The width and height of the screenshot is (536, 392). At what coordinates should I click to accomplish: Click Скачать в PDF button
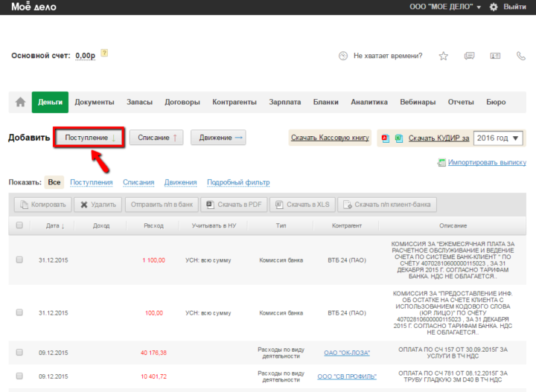(x=234, y=205)
